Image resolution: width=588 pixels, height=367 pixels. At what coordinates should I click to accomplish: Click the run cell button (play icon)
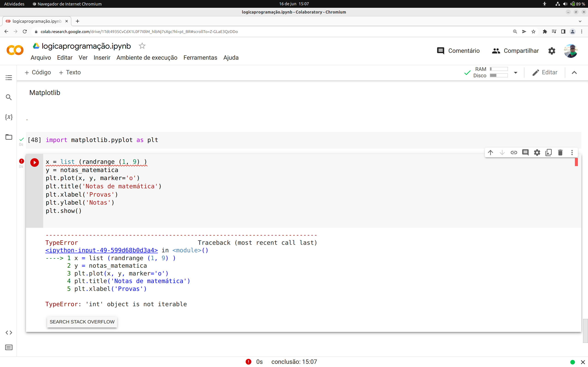click(x=35, y=162)
